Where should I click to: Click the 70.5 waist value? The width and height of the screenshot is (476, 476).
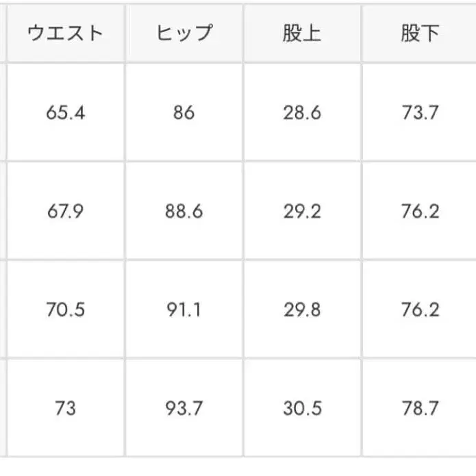click(66, 310)
